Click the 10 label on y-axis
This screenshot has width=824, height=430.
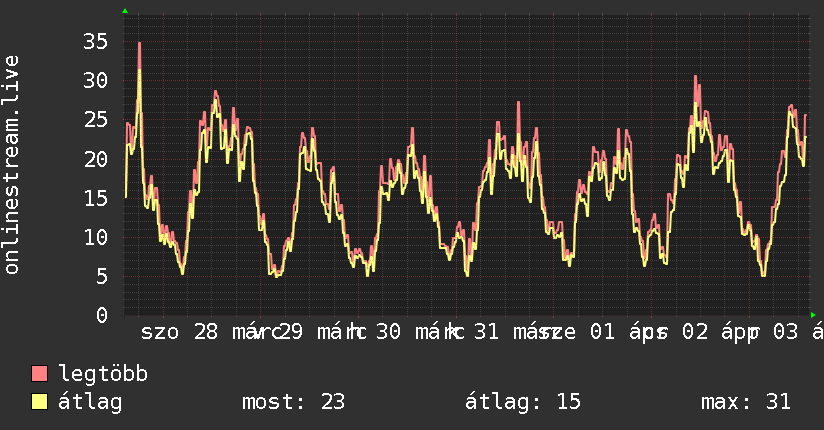95,238
